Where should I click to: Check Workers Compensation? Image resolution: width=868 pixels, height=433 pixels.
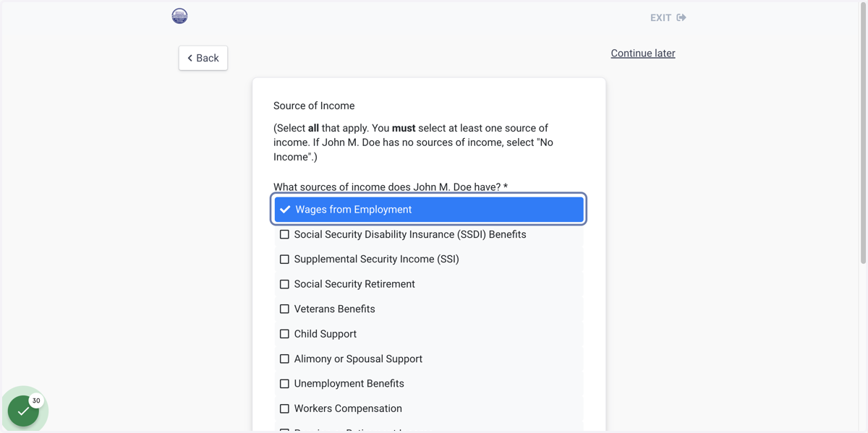point(429,408)
